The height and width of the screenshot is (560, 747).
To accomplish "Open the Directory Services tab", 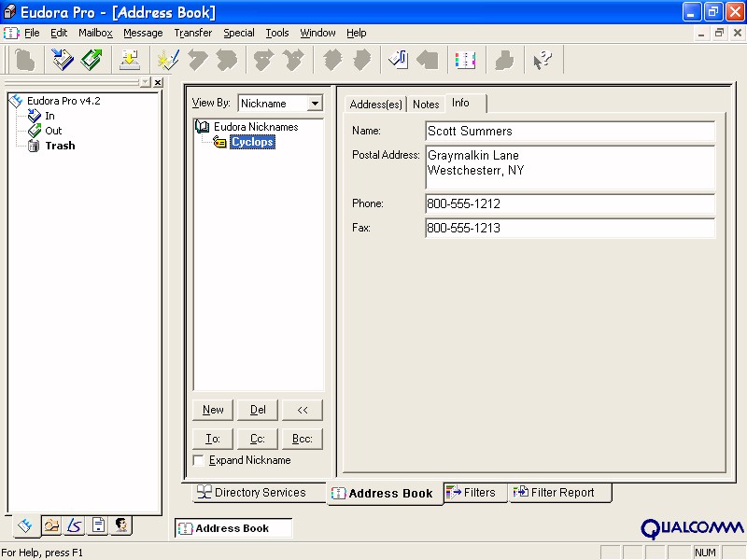I will pos(260,493).
